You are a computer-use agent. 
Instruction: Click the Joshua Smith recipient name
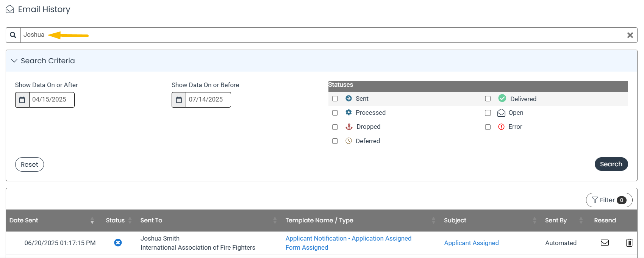[x=160, y=238]
